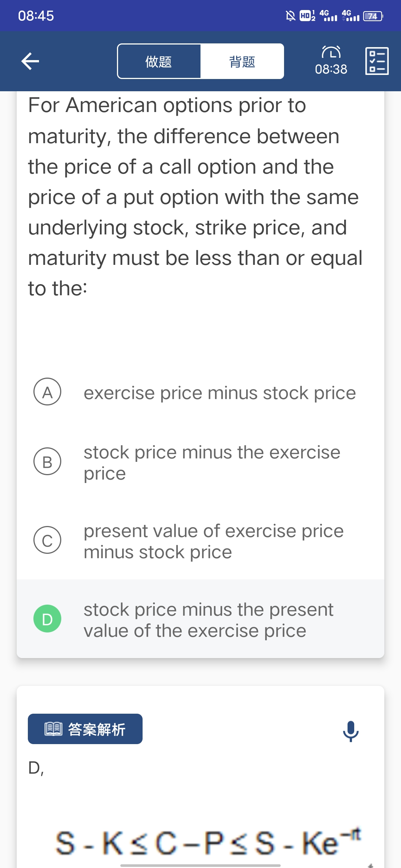Screen dimensions: 401x868
Task: Switch to the 做题 tab
Action: click(x=159, y=62)
